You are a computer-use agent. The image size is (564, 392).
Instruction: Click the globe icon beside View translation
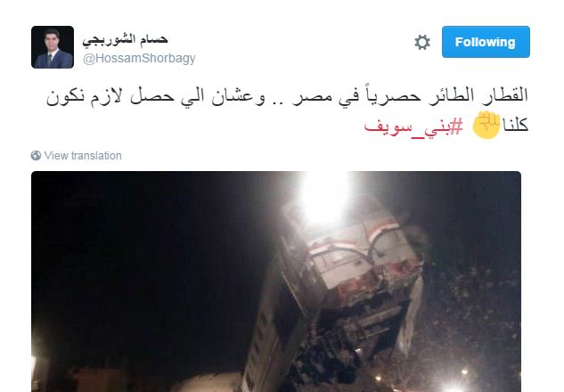click(36, 155)
